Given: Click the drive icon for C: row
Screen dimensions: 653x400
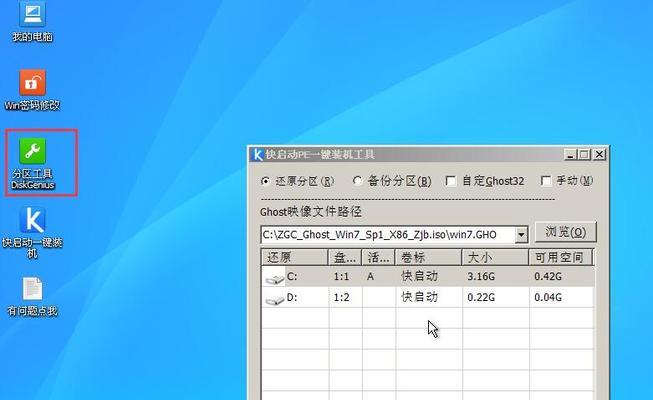Looking at the screenshot, I should click(274, 278).
